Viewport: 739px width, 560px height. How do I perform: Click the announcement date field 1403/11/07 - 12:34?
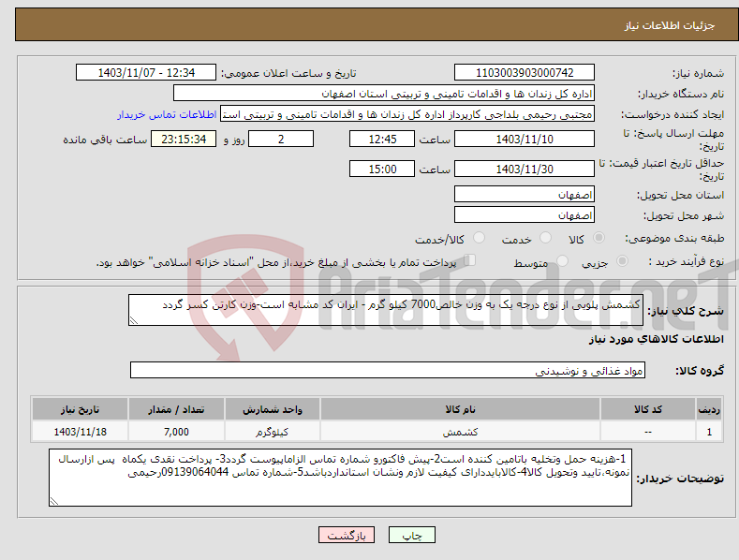point(146,73)
